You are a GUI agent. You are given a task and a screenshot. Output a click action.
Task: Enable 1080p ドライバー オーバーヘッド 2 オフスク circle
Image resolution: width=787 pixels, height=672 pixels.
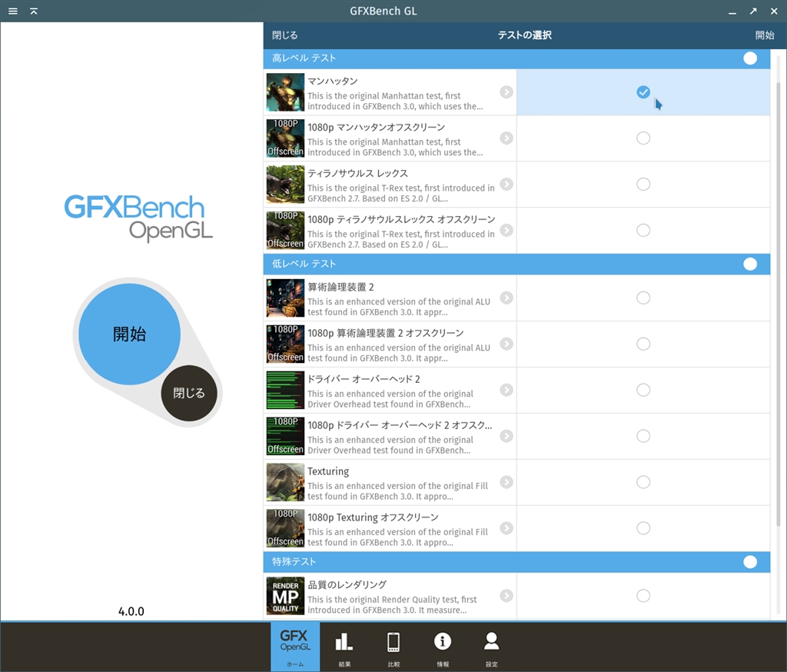coord(643,436)
